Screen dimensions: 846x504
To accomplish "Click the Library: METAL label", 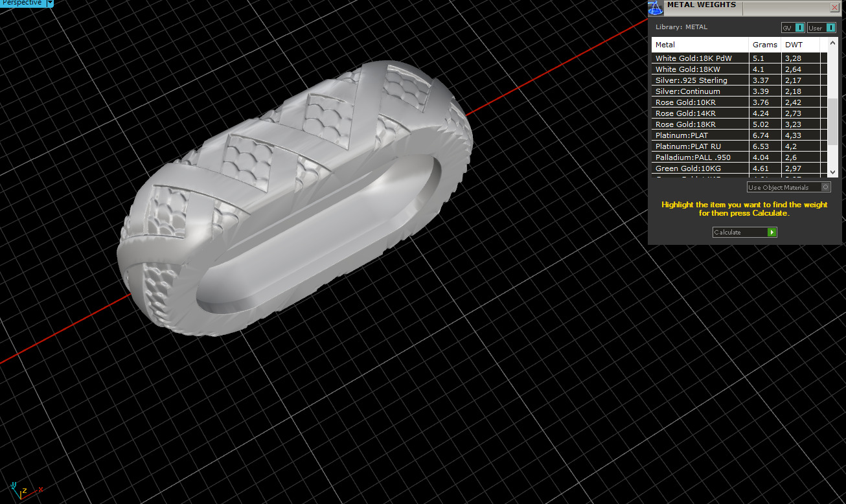I will tap(681, 27).
